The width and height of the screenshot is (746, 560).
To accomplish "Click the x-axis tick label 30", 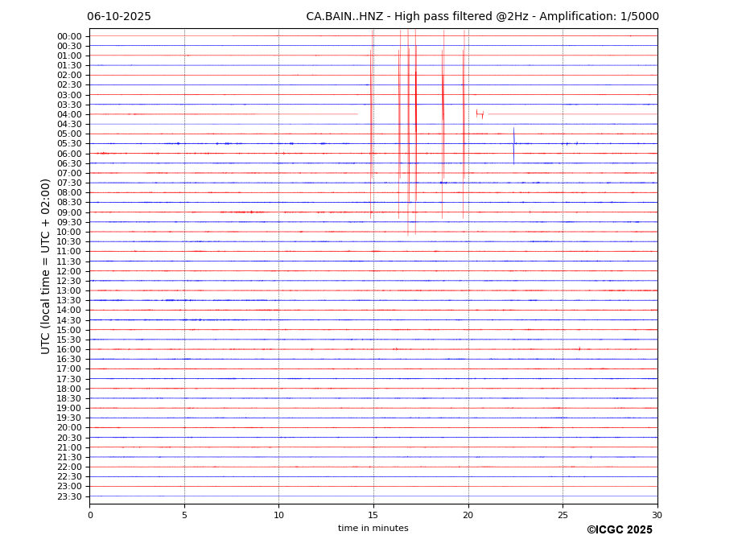I will pos(657,515).
